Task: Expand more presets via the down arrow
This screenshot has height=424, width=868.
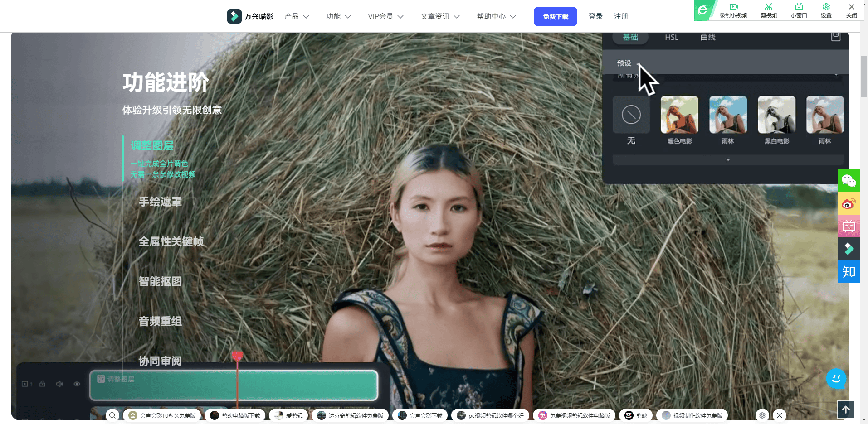Action: [x=727, y=159]
